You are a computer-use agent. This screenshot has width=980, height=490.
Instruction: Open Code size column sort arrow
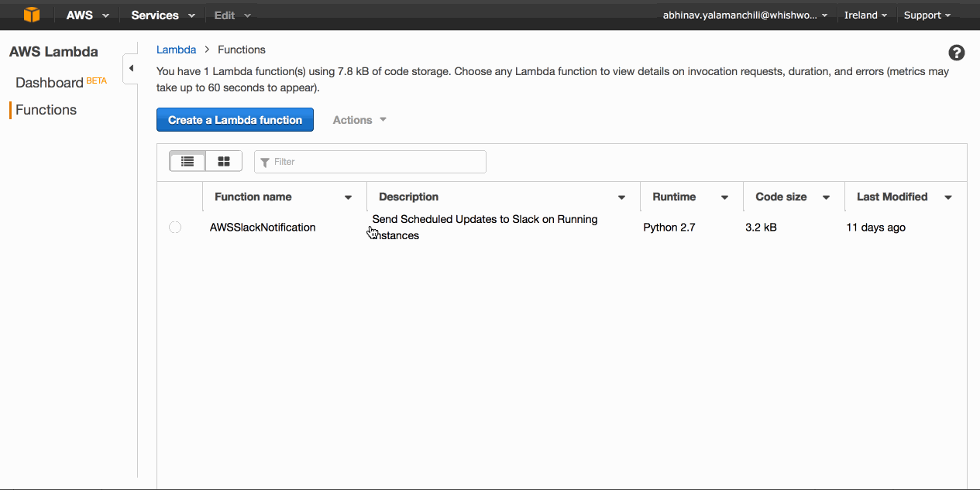pos(827,197)
